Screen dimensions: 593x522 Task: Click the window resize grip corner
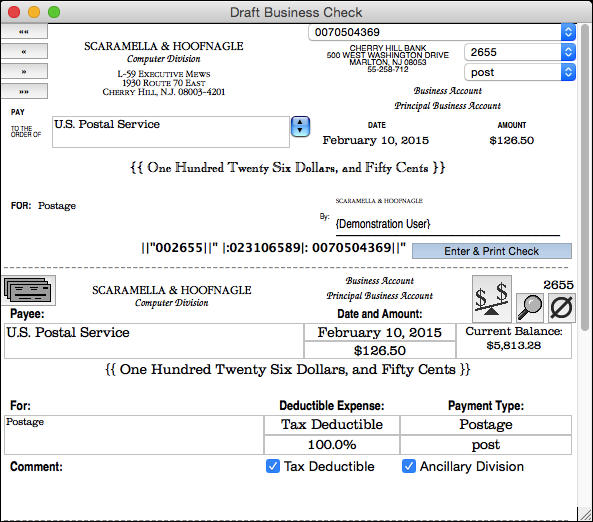point(585,514)
